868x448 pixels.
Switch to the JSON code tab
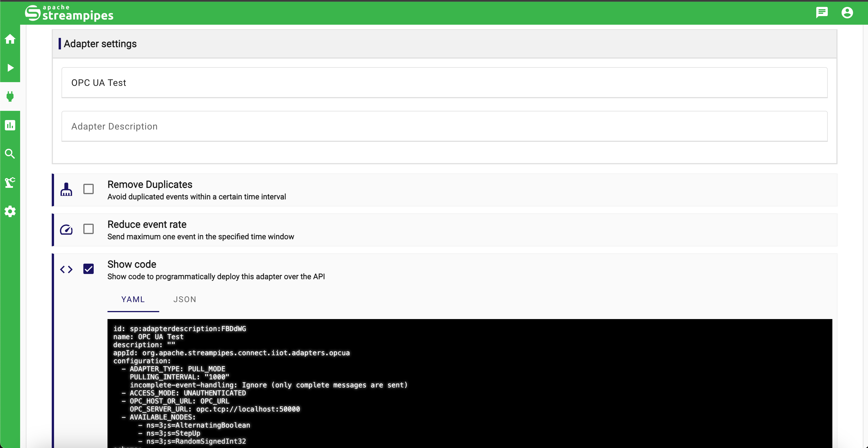click(x=184, y=299)
